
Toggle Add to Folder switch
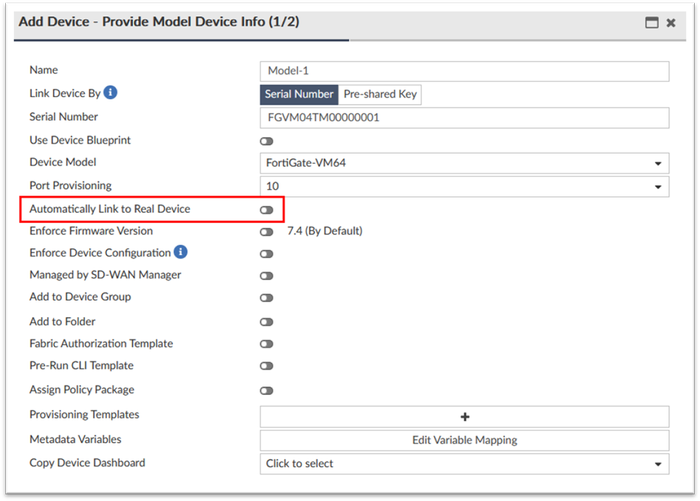click(266, 322)
